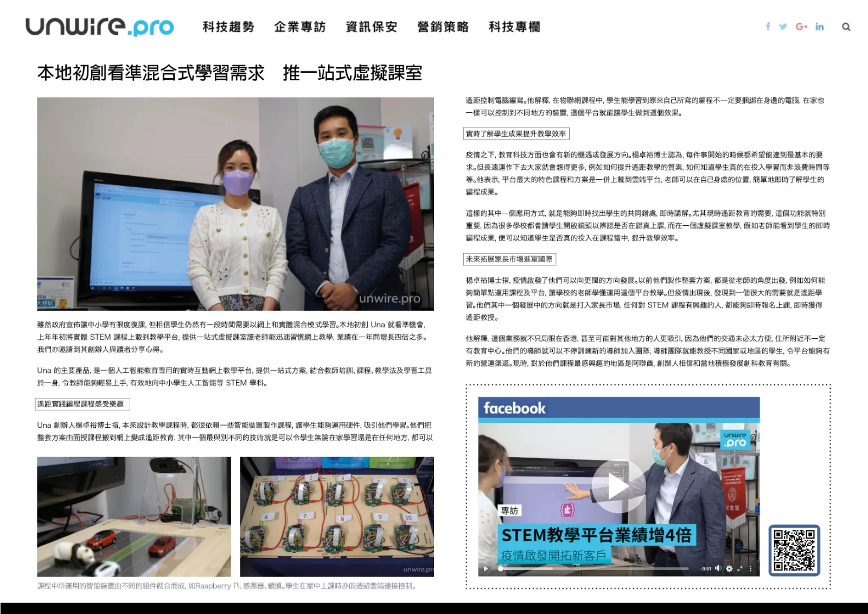The width and height of the screenshot is (868, 614).
Task: Seek using the video progress bar
Action: pyautogui.click(x=594, y=568)
